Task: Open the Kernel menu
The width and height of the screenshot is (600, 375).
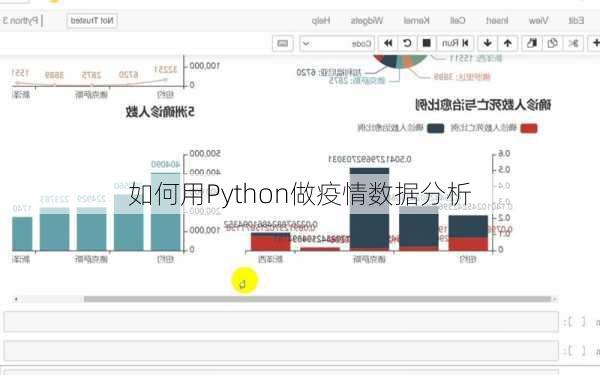Action: coord(416,20)
